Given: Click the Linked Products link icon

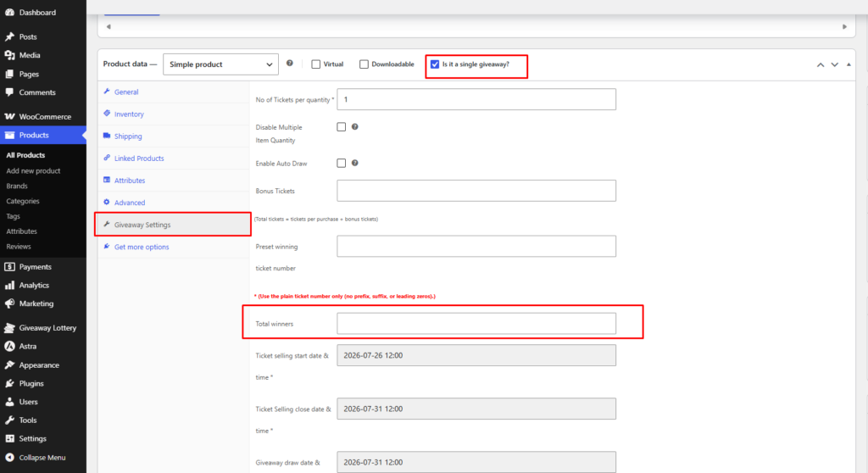Looking at the screenshot, I should (x=107, y=158).
